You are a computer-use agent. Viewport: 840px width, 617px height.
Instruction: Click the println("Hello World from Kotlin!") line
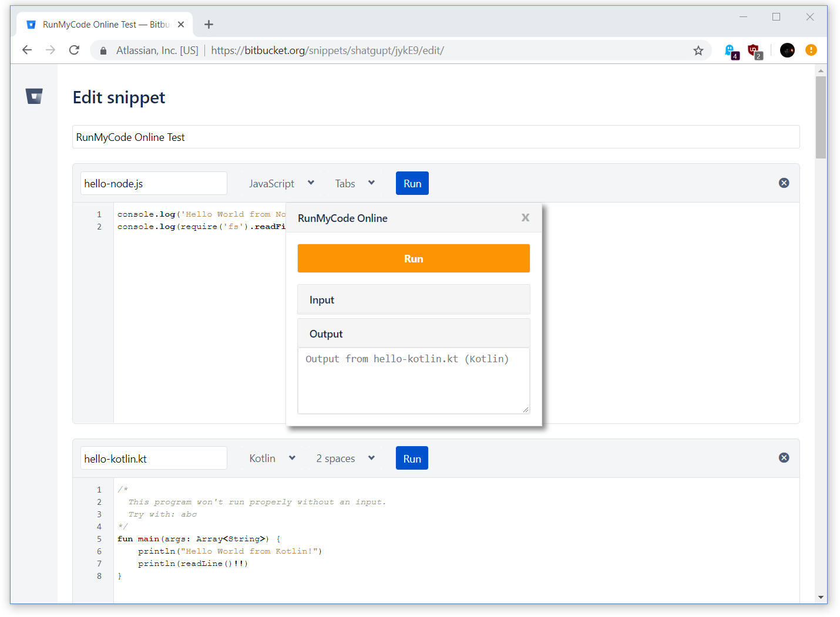pyautogui.click(x=230, y=551)
